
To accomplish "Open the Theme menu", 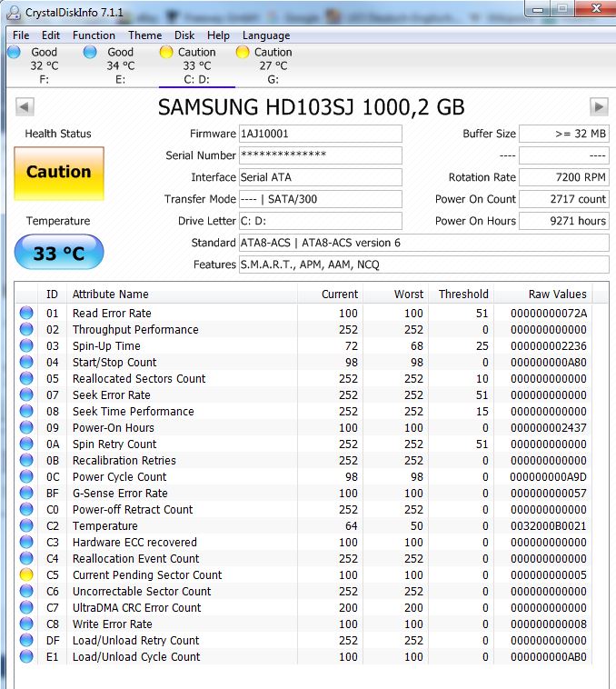I will coord(144,35).
